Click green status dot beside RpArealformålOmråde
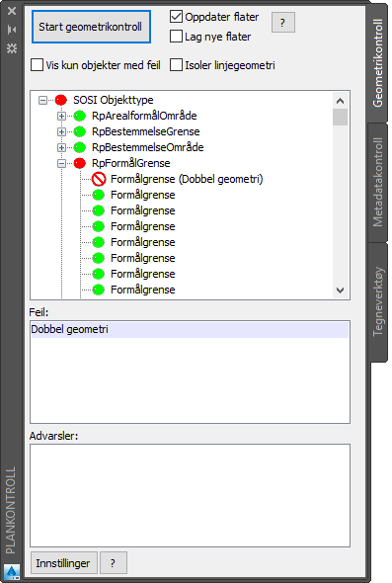Screen dimensions: 392x583 pos(80,116)
